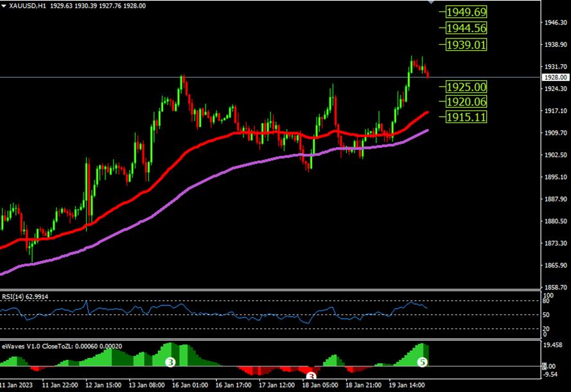
Task: Pick the 1920.06 price level label
Action: [x=466, y=102]
